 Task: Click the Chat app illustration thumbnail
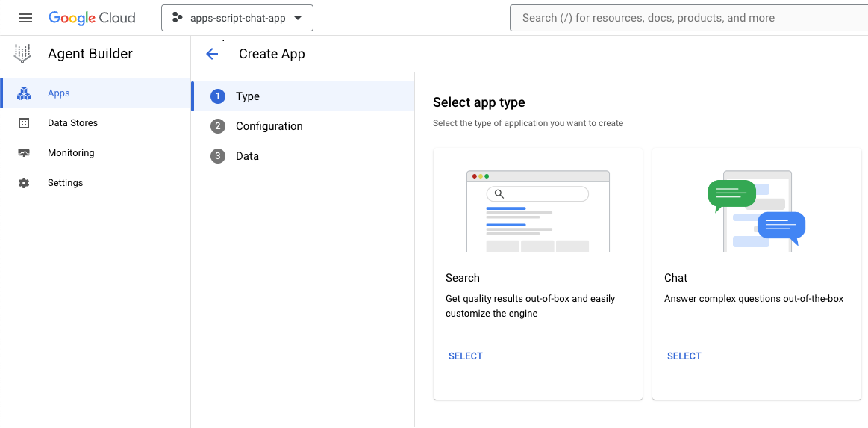pyautogui.click(x=756, y=211)
